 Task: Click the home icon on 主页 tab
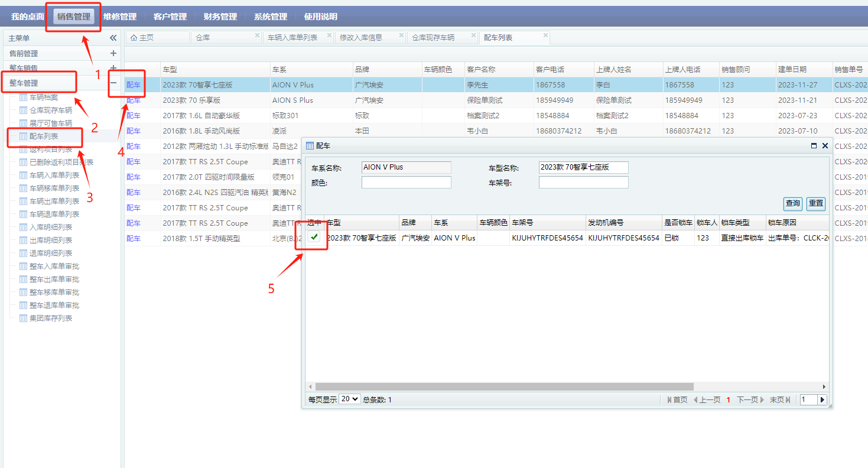pos(134,37)
